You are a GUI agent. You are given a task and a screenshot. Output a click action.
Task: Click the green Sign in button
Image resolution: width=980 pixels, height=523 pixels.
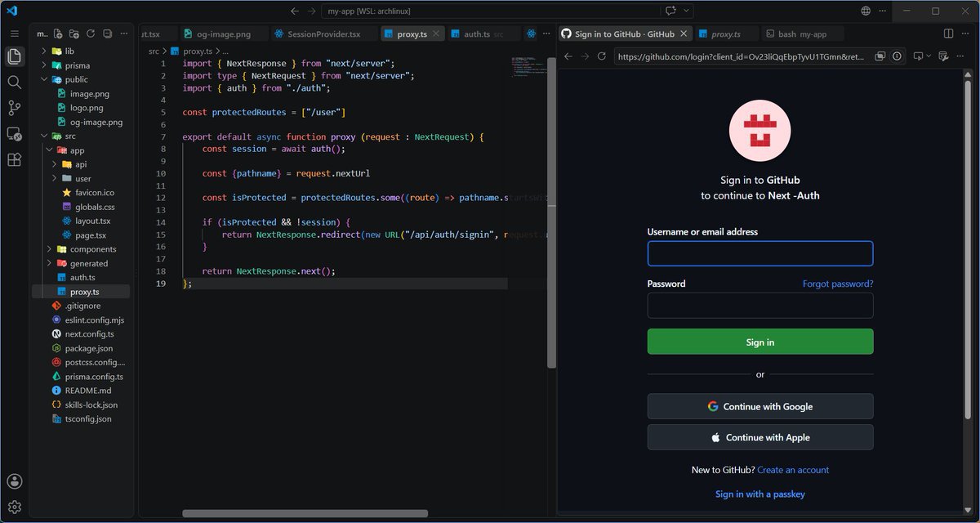tap(760, 342)
